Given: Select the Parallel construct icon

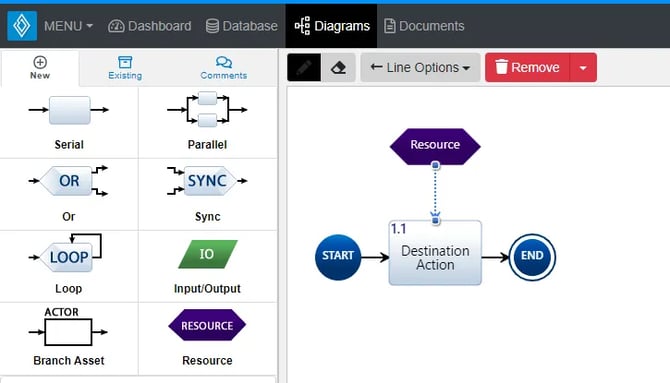Looking at the screenshot, I should click(207, 109).
